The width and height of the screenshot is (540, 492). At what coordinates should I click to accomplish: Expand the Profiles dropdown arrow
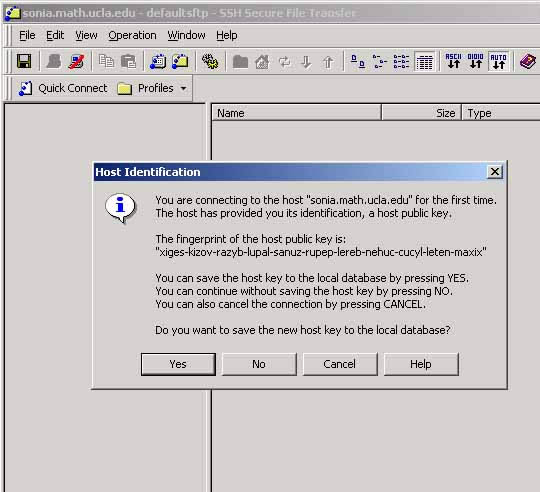click(x=184, y=88)
